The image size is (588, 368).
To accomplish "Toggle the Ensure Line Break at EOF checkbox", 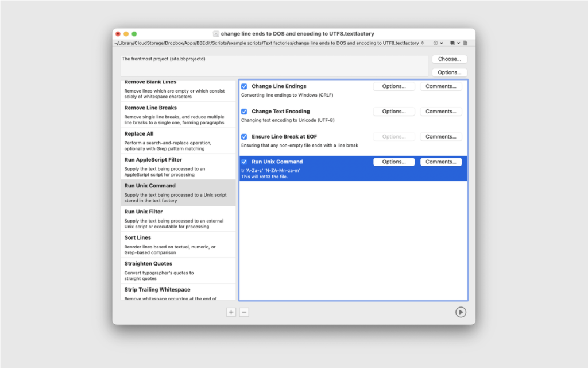I will [x=244, y=137].
